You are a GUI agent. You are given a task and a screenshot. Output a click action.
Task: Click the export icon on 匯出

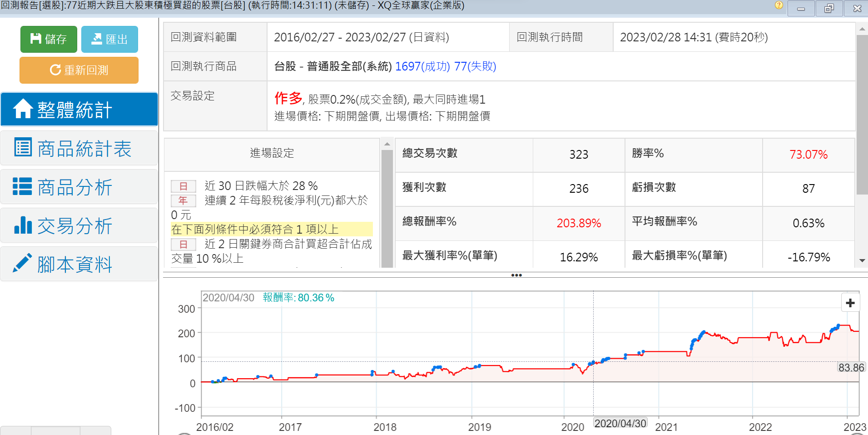97,39
